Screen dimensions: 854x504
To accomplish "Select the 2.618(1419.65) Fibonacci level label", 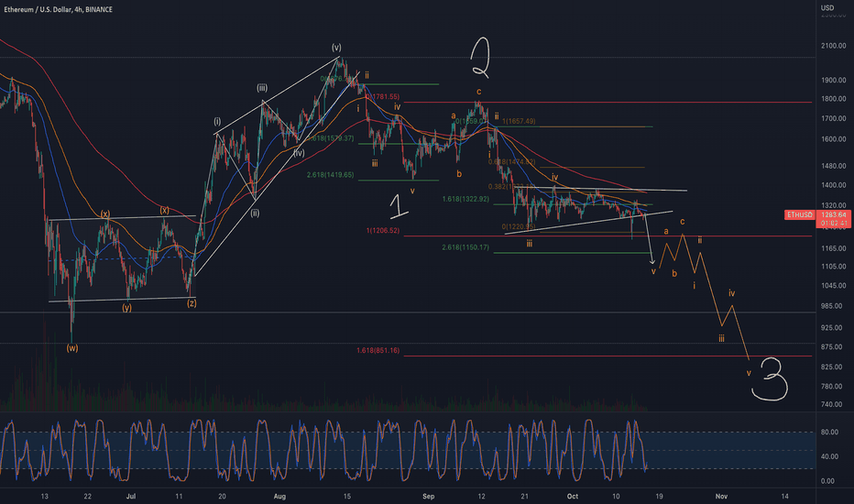I will pyautogui.click(x=330, y=175).
